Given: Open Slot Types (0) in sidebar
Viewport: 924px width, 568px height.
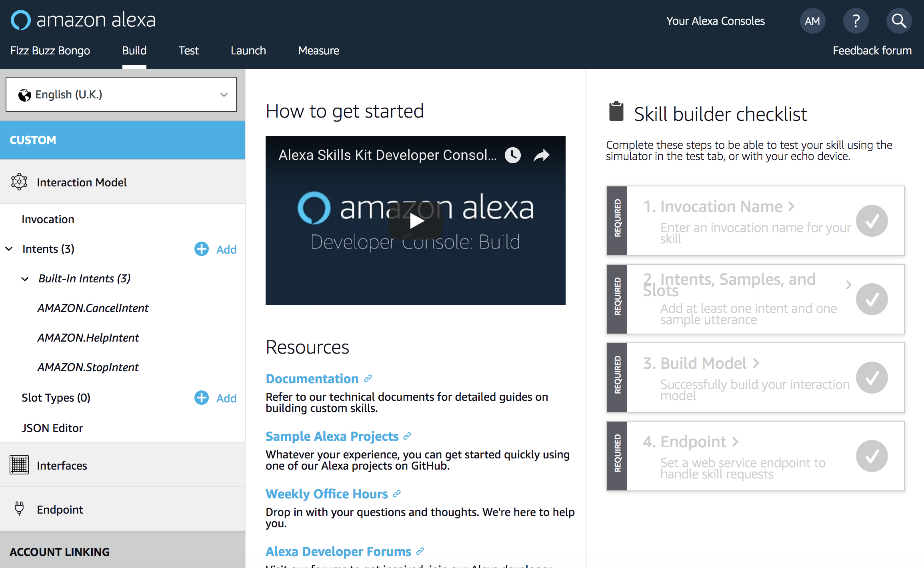Looking at the screenshot, I should tap(56, 398).
